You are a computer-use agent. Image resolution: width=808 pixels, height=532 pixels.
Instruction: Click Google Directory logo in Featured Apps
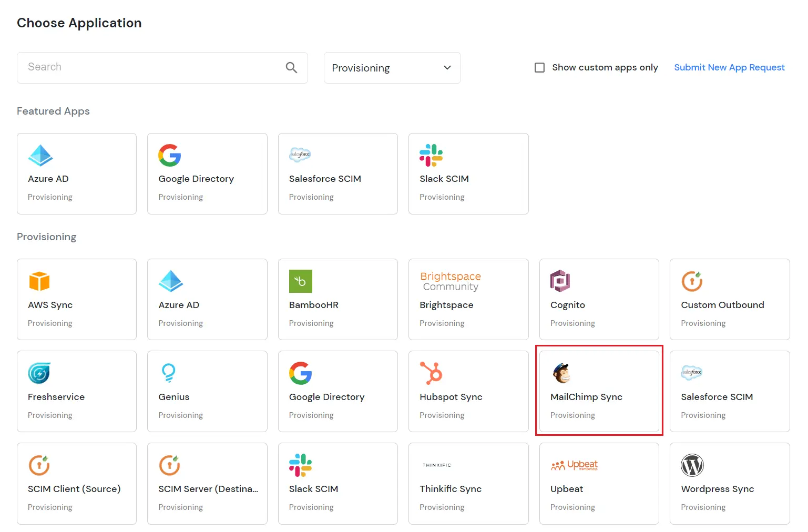pos(170,155)
